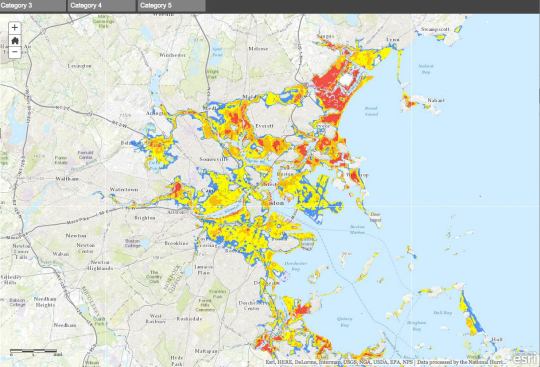Click the Brighton neighborhood label

[145, 218]
